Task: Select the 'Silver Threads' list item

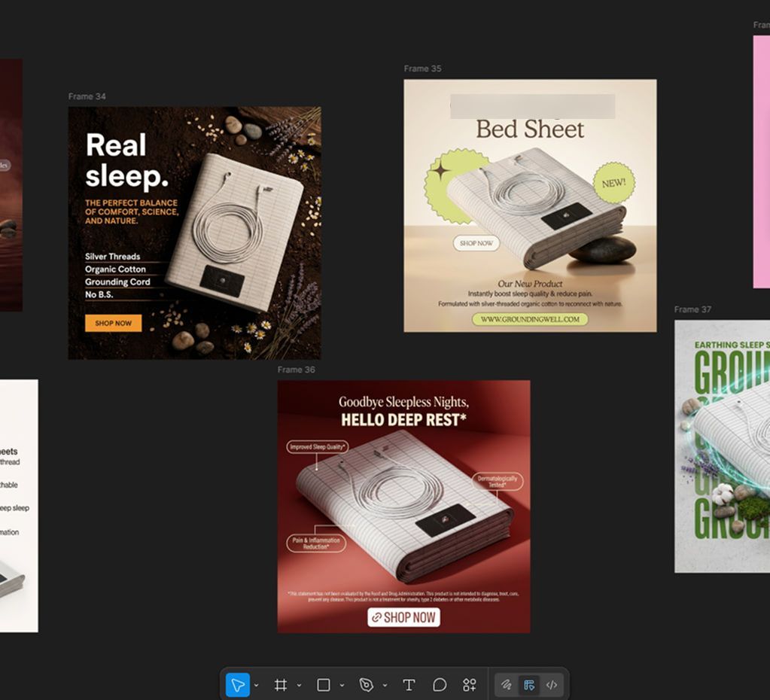Action: 112,257
